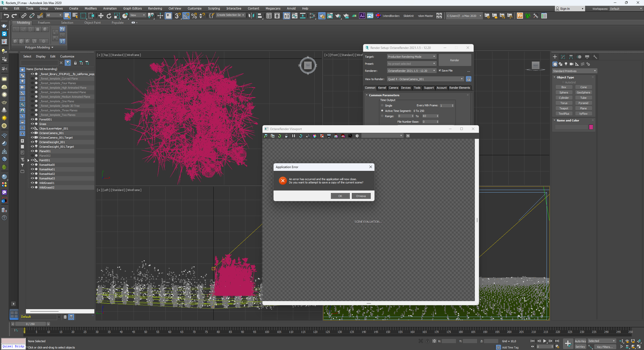The image size is (644, 350).
Task: Click the Play Animation button
Action: [x=545, y=341]
